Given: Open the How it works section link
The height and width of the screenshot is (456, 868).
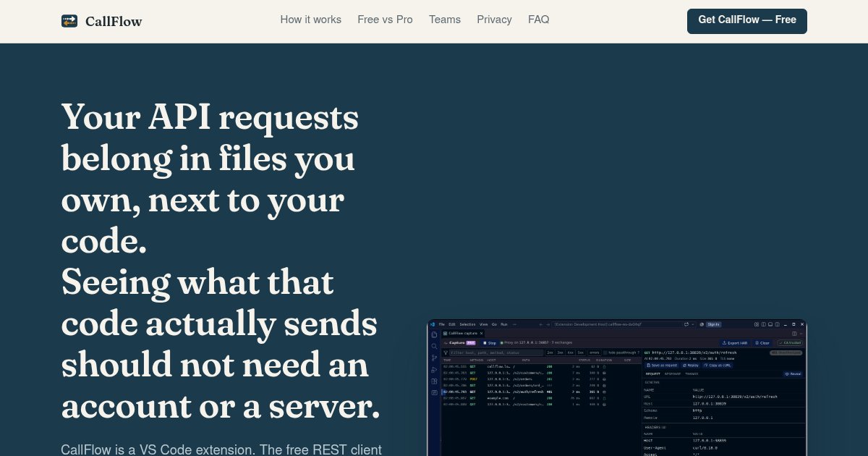Looking at the screenshot, I should pyautogui.click(x=311, y=20).
